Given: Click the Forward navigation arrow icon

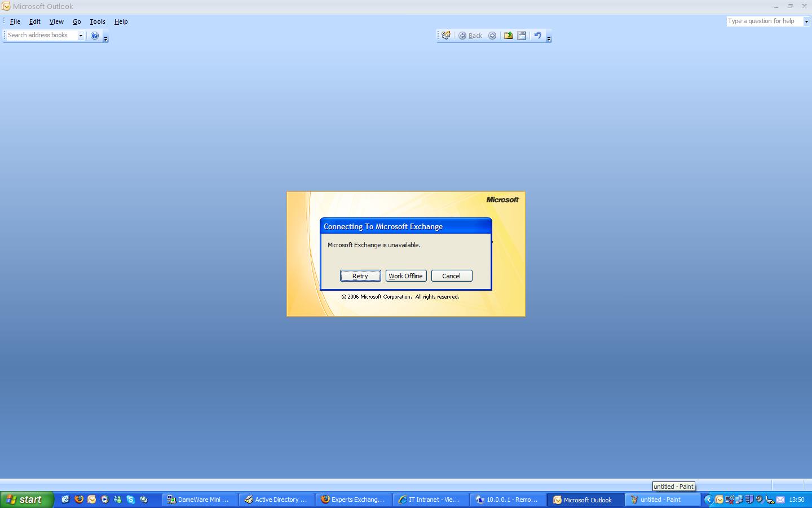Looking at the screenshot, I should point(492,36).
